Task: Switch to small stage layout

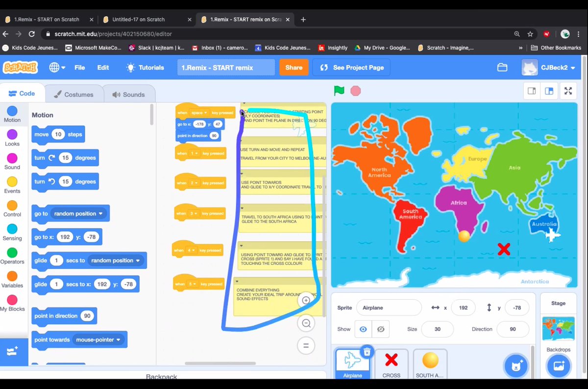Action: (532, 91)
